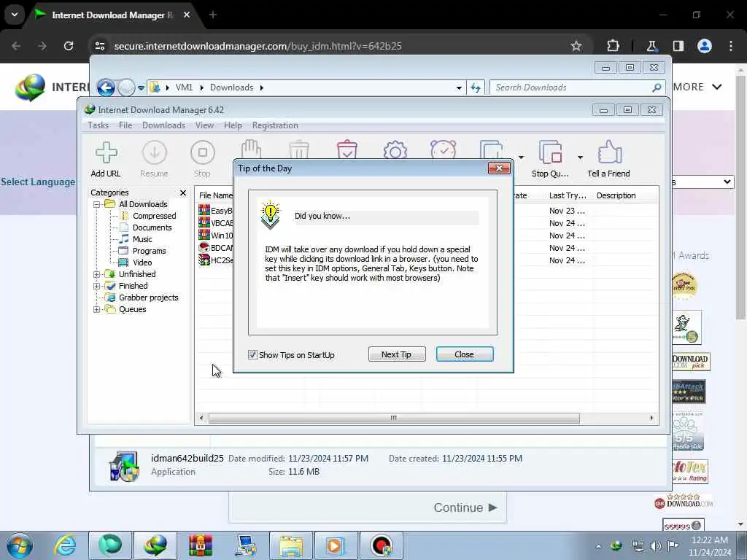This screenshot has width=747, height=560.
Task: Open the Select Language dropdown on webpage
Action: [703, 182]
